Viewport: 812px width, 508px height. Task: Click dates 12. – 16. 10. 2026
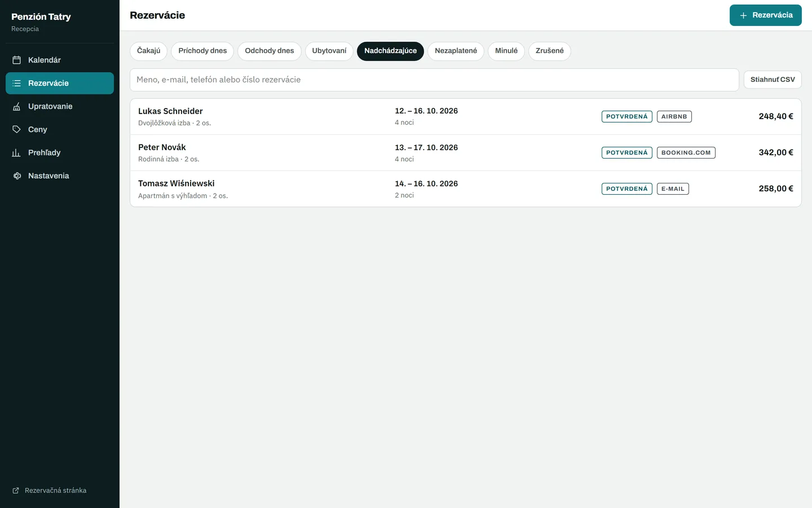click(x=426, y=111)
